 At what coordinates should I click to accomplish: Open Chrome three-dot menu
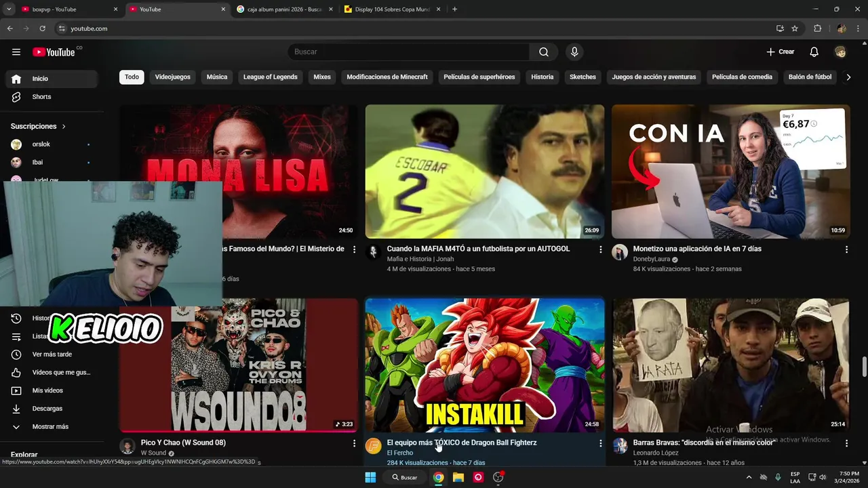pos(859,28)
